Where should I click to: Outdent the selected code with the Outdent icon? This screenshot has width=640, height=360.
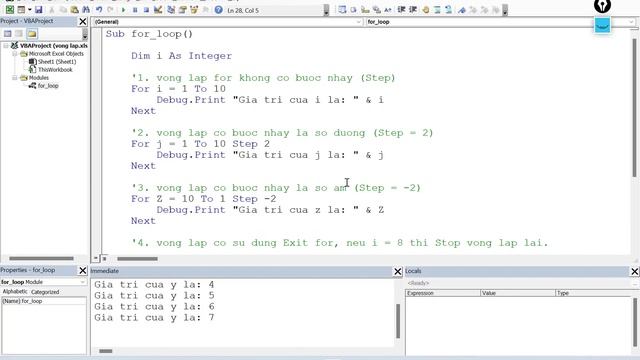[x=413, y=10]
